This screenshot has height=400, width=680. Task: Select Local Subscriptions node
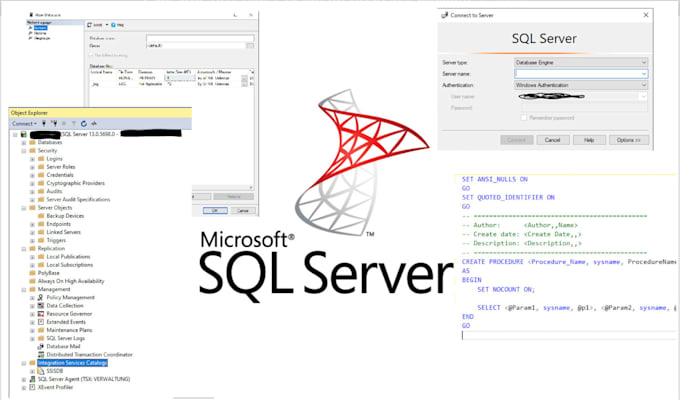pyautogui.click(x=69, y=265)
